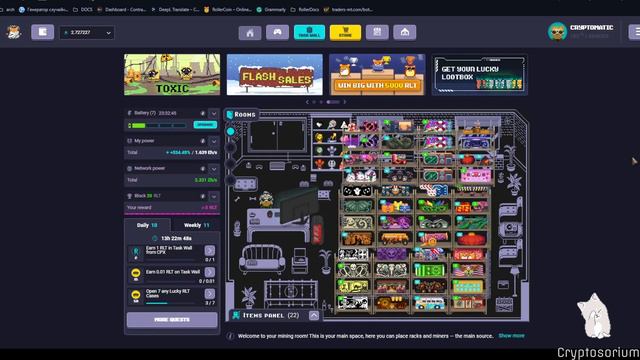Collapse the My power section chevron
The width and height of the screenshot is (640, 360).
(x=214, y=141)
